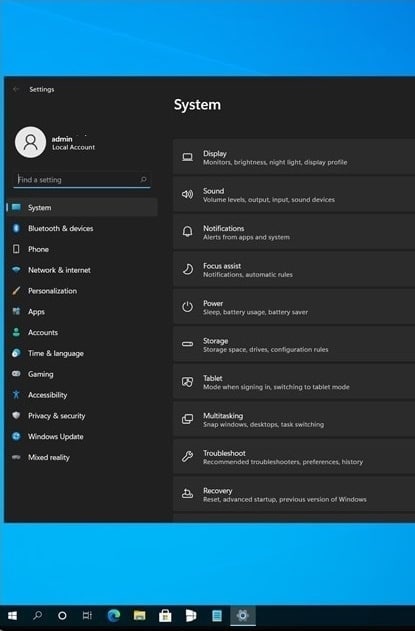The height and width of the screenshot is (631, 415).
Task: Click the Multitasking windows icon
Action: [188, 419]
